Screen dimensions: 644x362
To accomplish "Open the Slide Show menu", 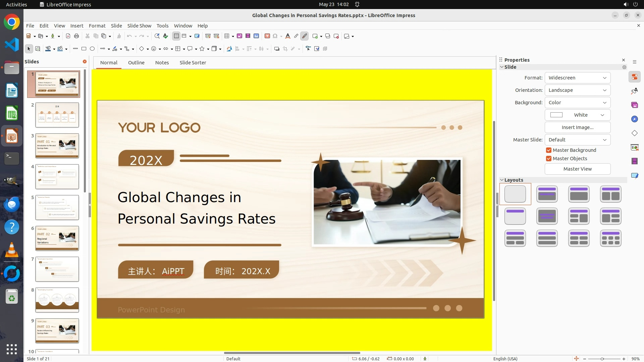I will tap(139, 26).
